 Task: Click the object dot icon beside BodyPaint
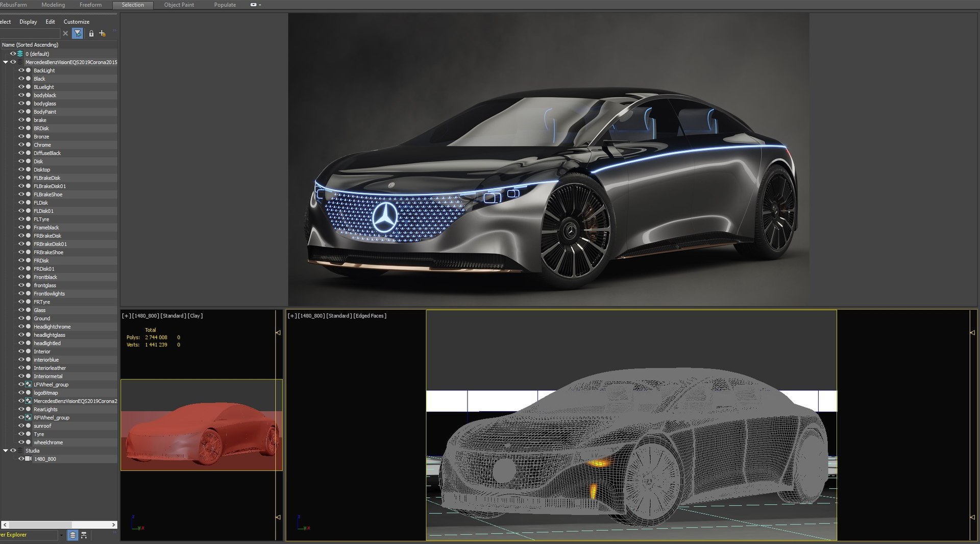(x=29, y=112)
